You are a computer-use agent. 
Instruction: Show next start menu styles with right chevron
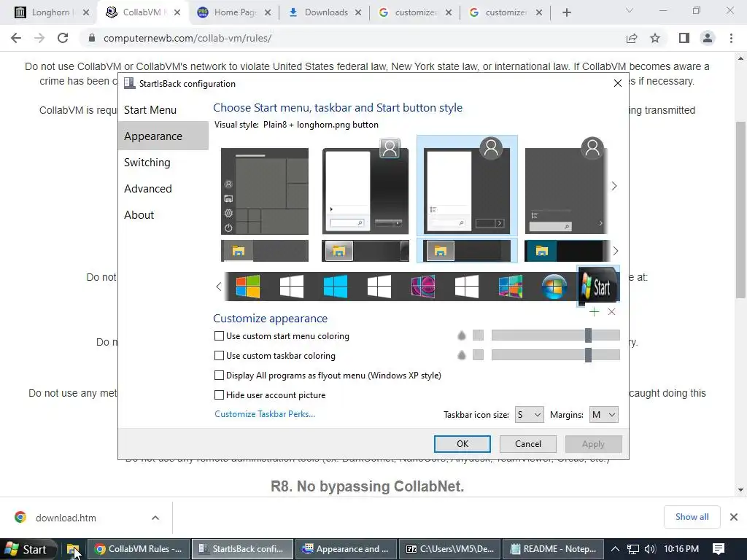pos(614,186)
